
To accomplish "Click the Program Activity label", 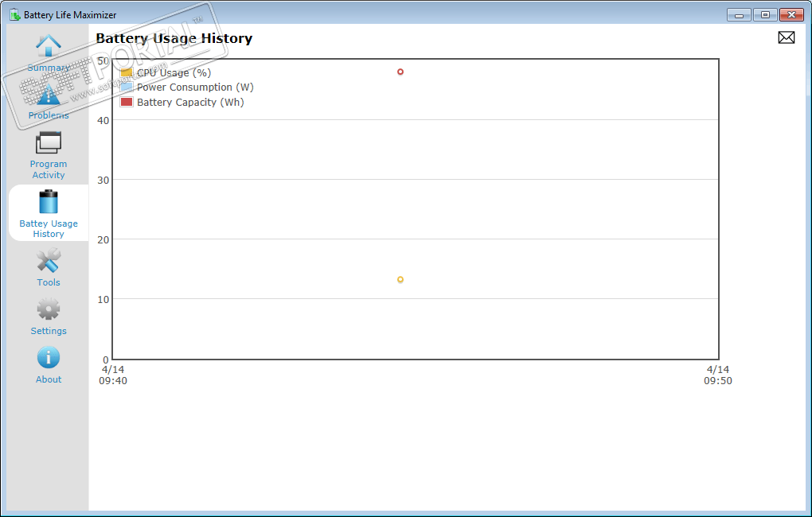I will tap(48, 169).
